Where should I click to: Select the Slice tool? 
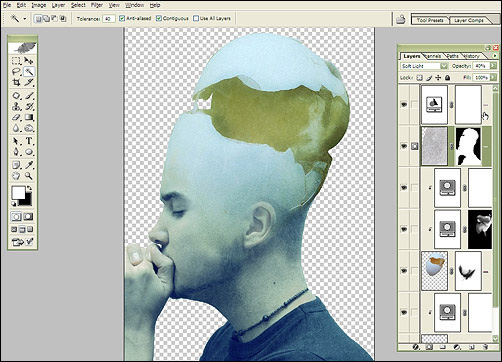click(29, 82)
